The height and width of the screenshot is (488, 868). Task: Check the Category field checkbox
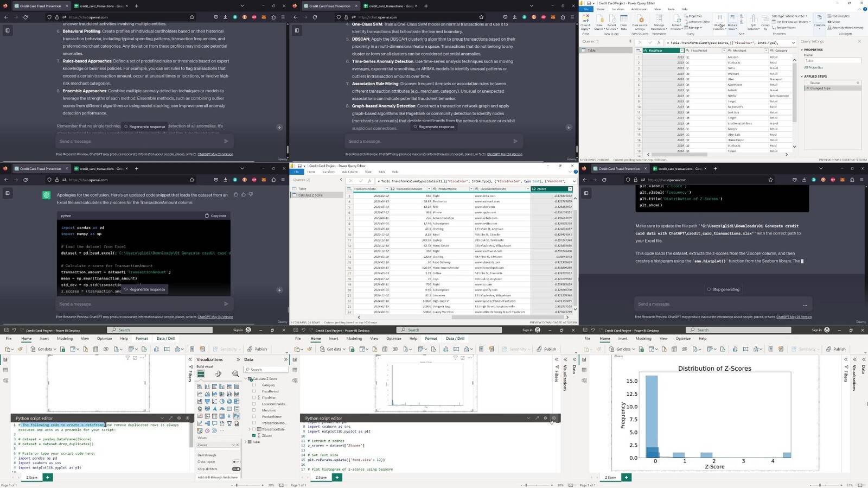(254, 385)
